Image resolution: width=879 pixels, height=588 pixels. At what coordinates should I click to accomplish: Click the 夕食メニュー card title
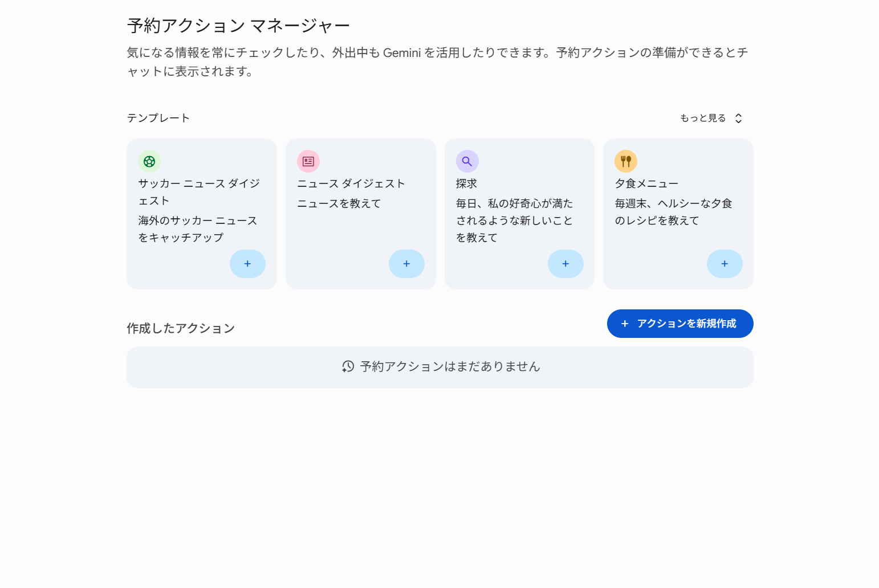pos(646,183)
